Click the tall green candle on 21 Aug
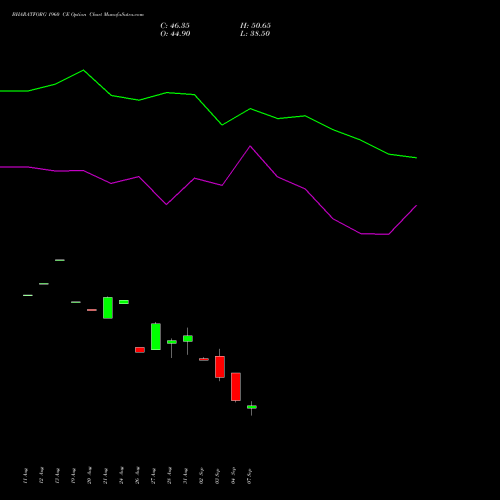Viewport: 500px width, 500px height. pyautogui.click(x=108, y=308)
